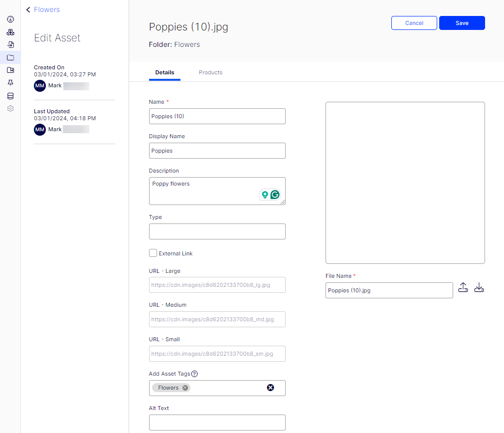Open the import document arrow icon
This screenshot has height=433, width=504.
[10, 45]
